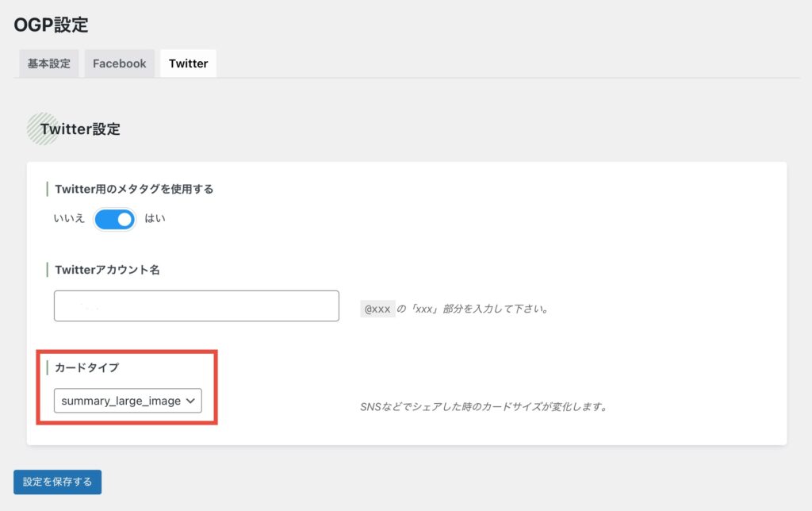Switch to the 基本設定 tab
The width and height of the screenshot is (812, 511).
tap(48, 63)
